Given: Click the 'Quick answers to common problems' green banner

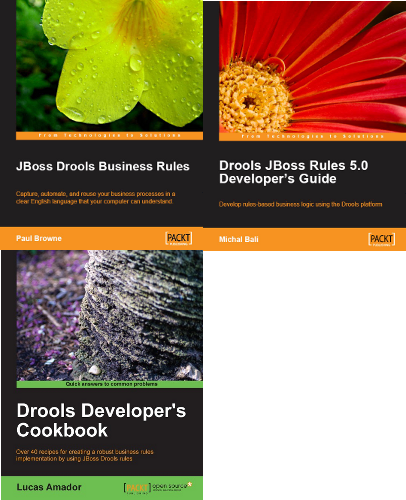Looking at the screenshot, I should tap(110, 384).
